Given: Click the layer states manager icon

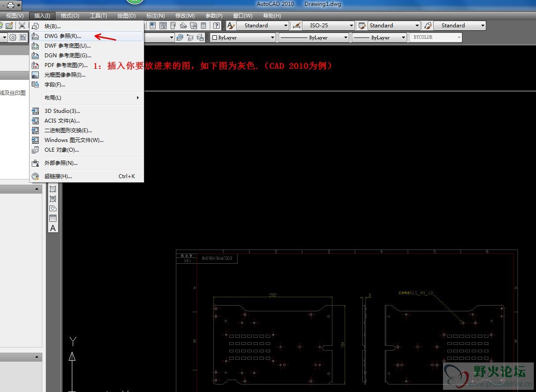Looking at the screenshot, I should coord(200,37).
